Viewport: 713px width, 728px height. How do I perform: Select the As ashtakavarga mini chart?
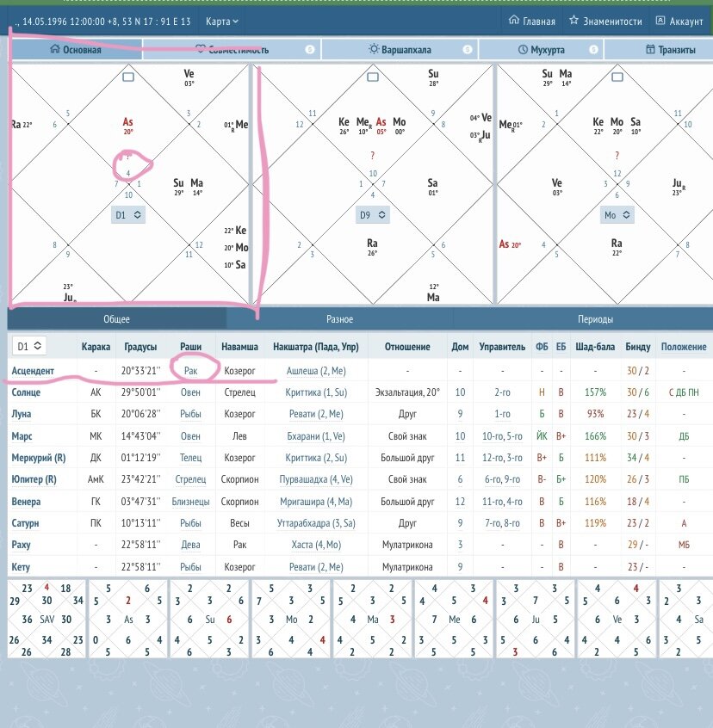[128, 619]
